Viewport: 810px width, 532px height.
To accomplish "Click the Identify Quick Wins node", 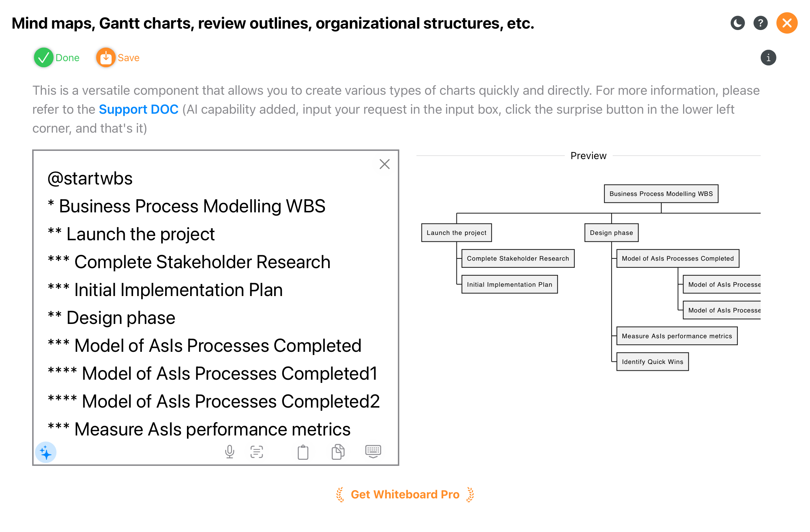I will pyautogui.click(x=652, y=361).
